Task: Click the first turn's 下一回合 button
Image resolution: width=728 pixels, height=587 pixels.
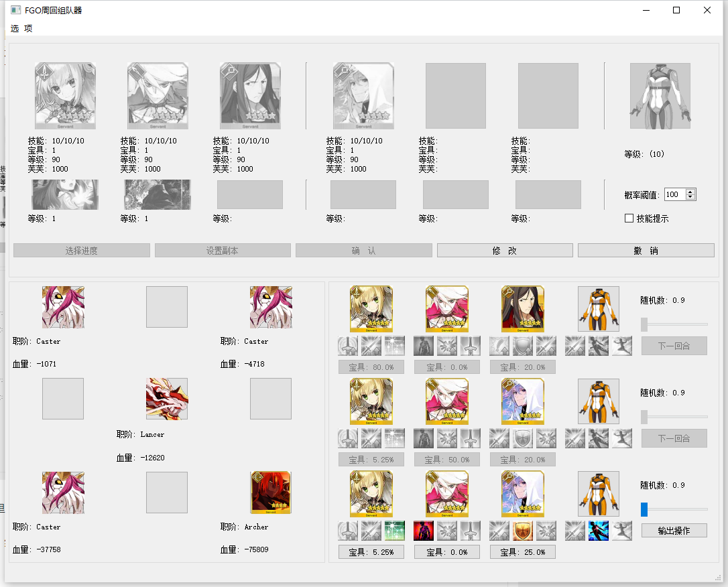Action: point(674,346)
